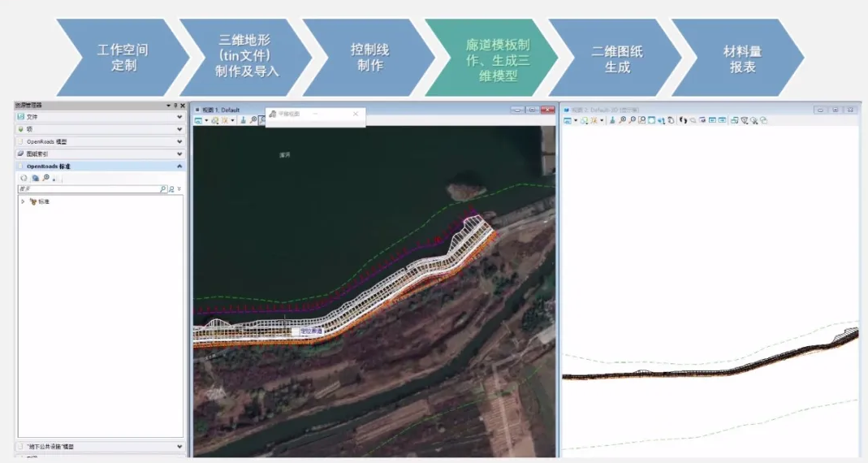Viewport: 868px width, 463px height.
Task: Expand the 标准 tree node arrow
Action: click(23, 201)
